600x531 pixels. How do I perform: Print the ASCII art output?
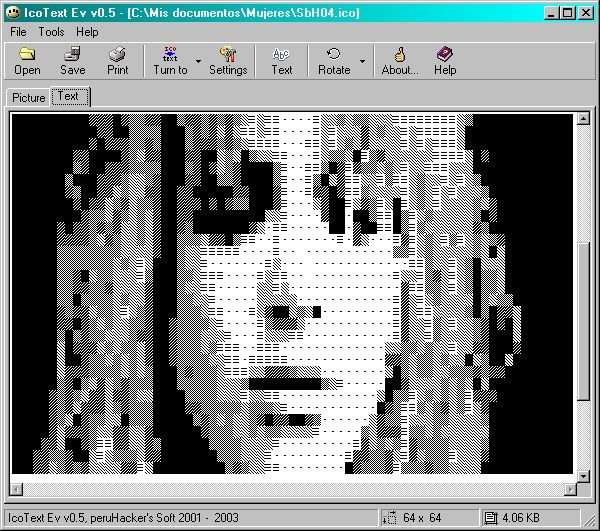pos(117,61)
